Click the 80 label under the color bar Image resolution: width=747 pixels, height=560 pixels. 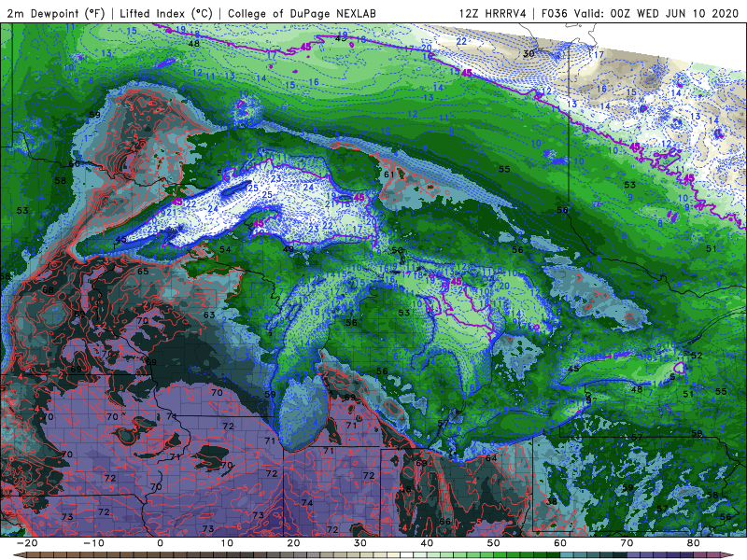pos(694,543)
